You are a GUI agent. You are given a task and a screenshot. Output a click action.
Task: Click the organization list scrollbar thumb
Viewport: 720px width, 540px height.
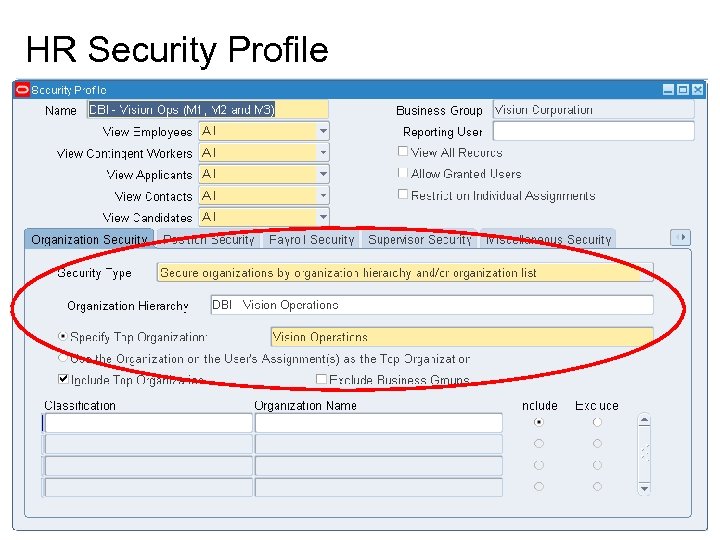click(644, 453)
